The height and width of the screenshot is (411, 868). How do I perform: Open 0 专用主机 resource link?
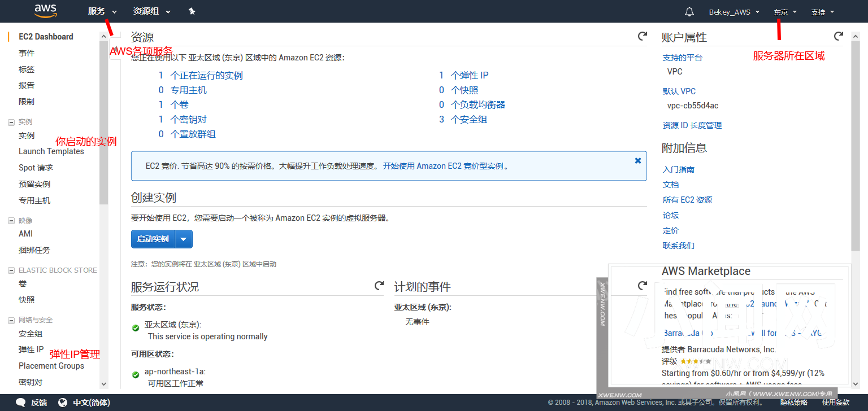pyautogui.click(x=183, y=90)
